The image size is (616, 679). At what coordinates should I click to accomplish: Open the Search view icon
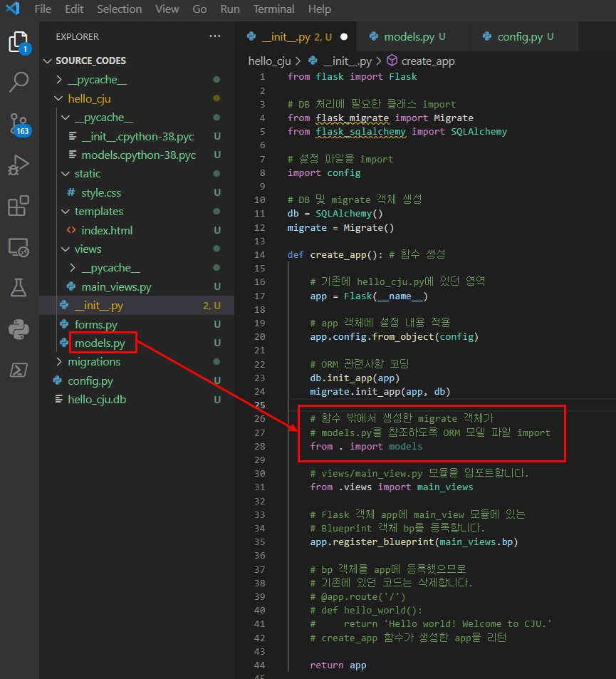(x=19, y=82)
